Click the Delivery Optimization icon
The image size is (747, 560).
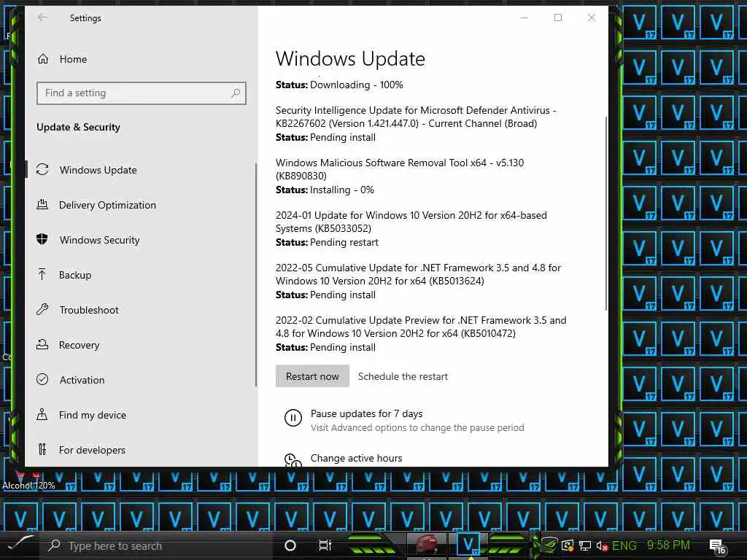[42, 205]
